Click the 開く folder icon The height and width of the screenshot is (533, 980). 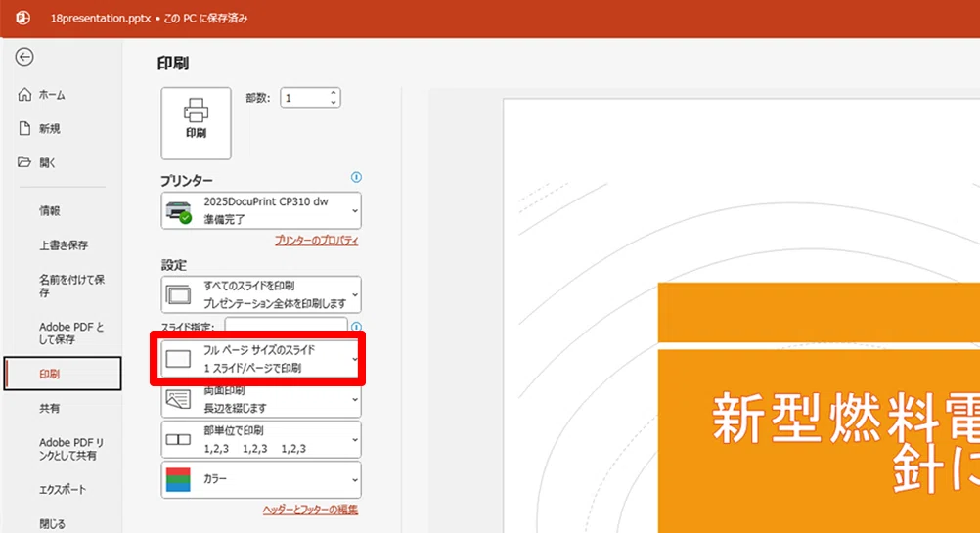pyautogui.click(x=24, y=162)
